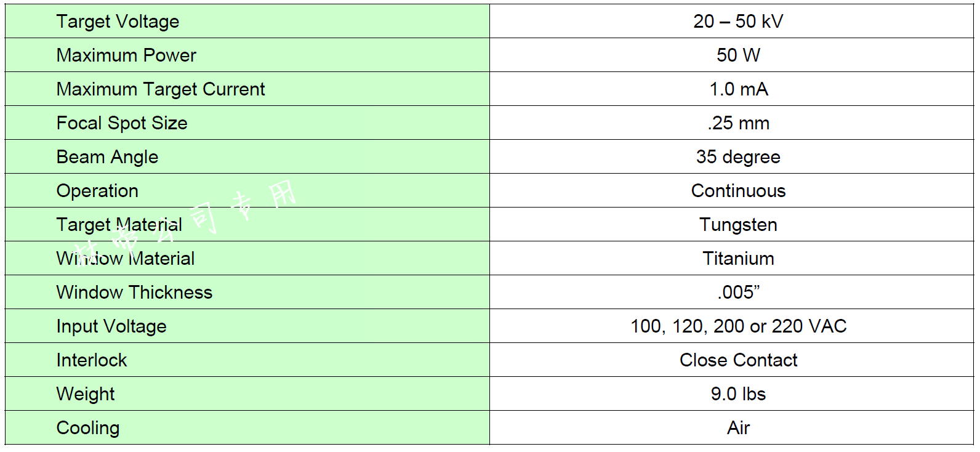Click the Target Material label

(119, 225)
